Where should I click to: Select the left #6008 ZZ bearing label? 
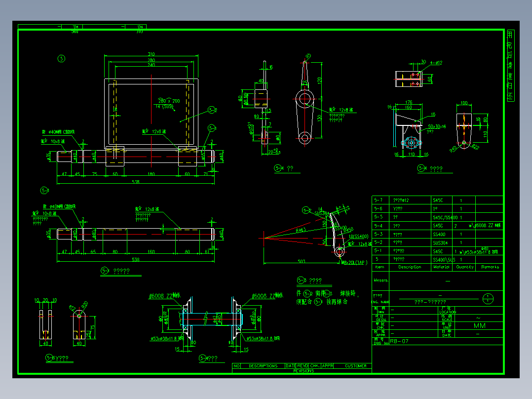164,296
